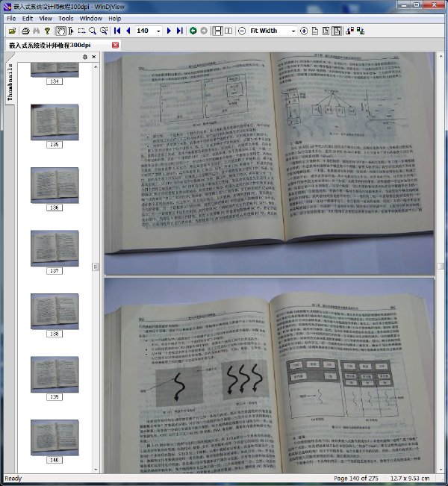Click the grey Forward navigation icon
448x486 pixels.
coord(204,31)
